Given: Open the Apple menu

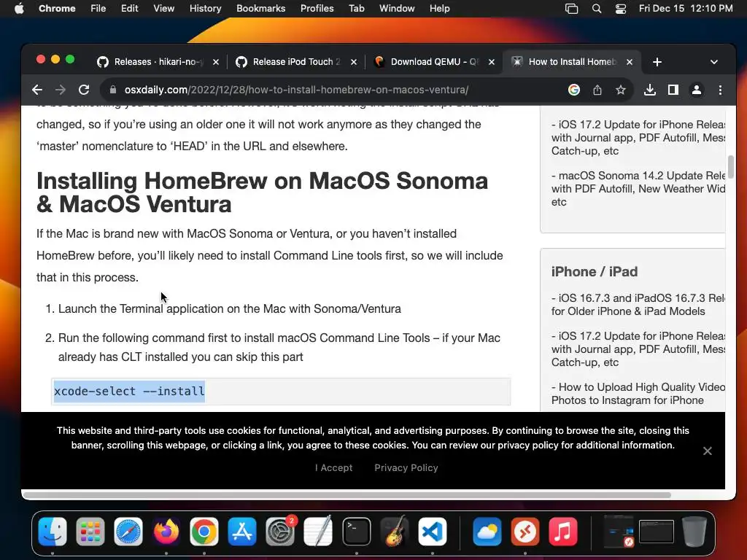Looking at the screenshot, I should coord(19,8).
